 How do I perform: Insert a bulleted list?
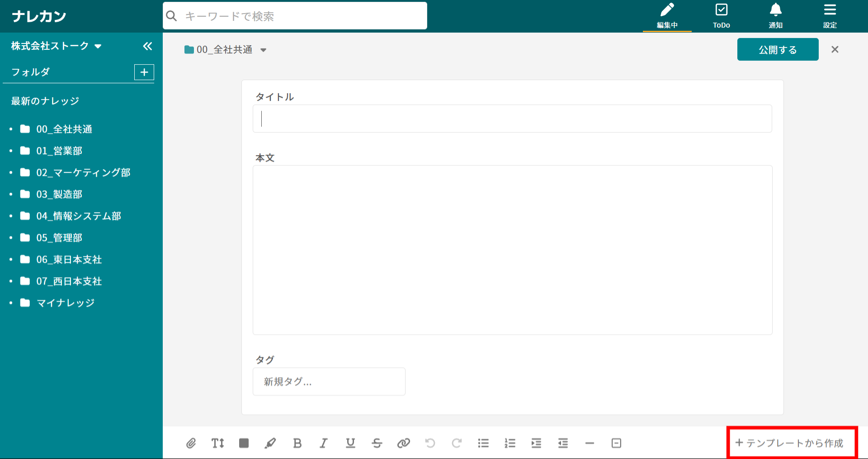coord(483,443)
